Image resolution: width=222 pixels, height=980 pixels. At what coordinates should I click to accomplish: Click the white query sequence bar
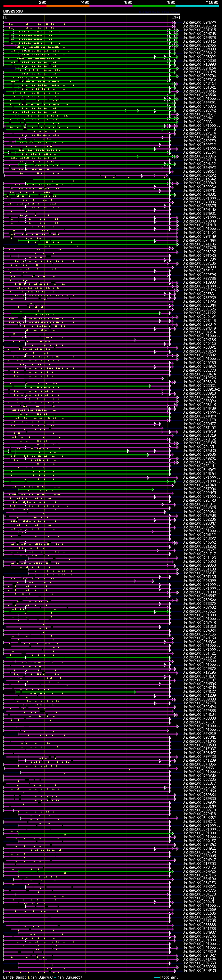coord(92,15)
